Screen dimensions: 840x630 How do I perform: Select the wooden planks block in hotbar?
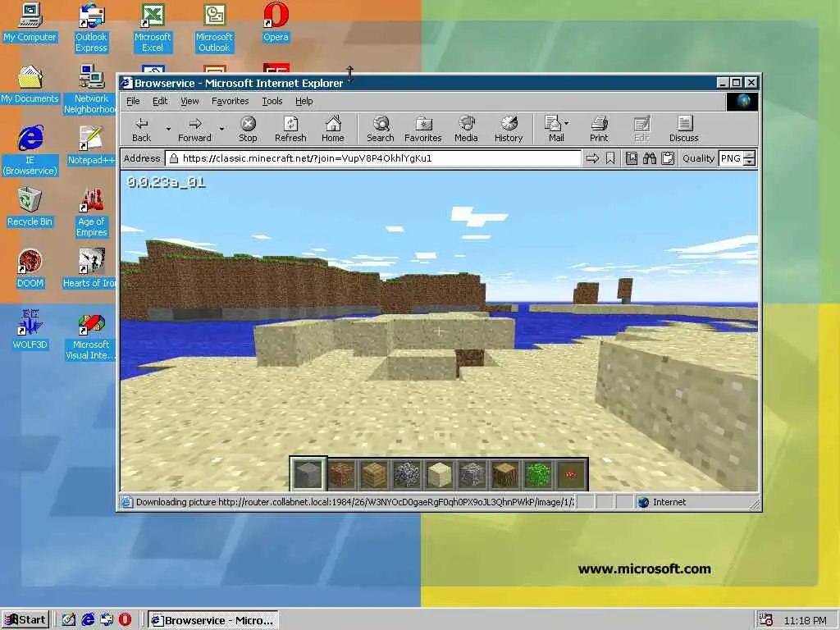coord(374,474)
